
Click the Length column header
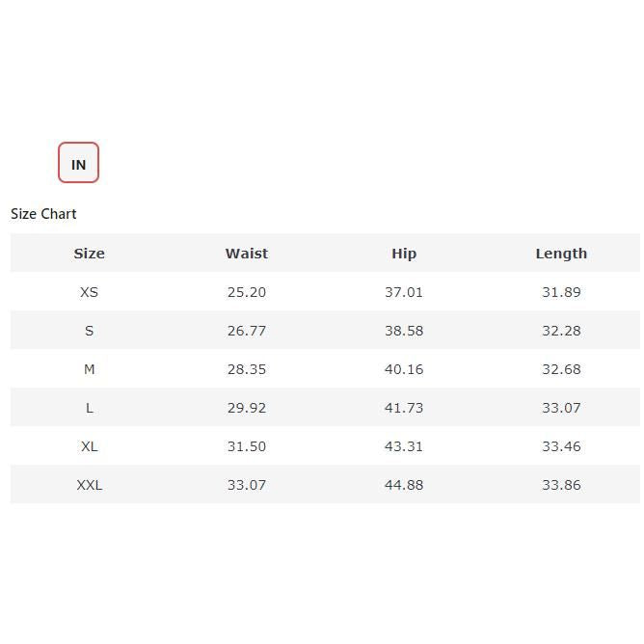tap(561, 254)
